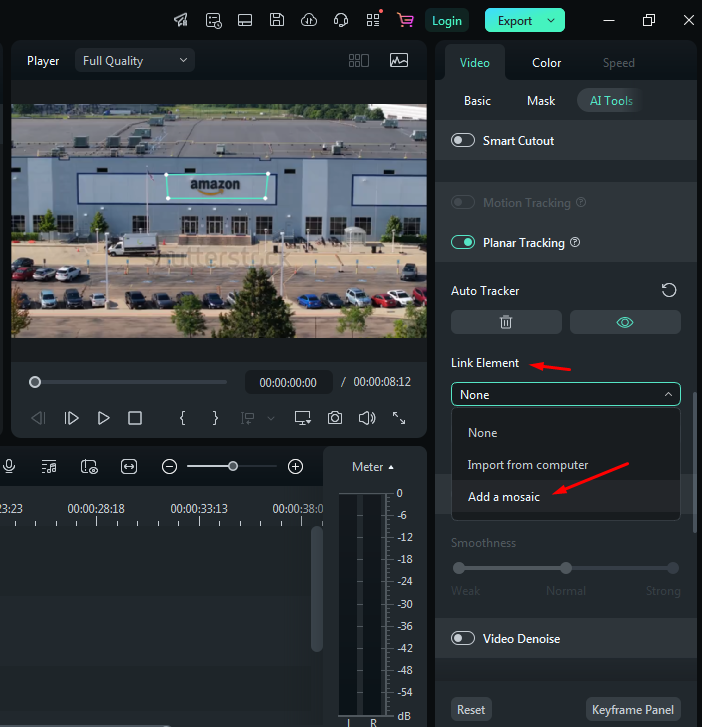This screenshot has width=702, height=727.
Task: Open the shopping cart icon
Action: click(405, 20)
